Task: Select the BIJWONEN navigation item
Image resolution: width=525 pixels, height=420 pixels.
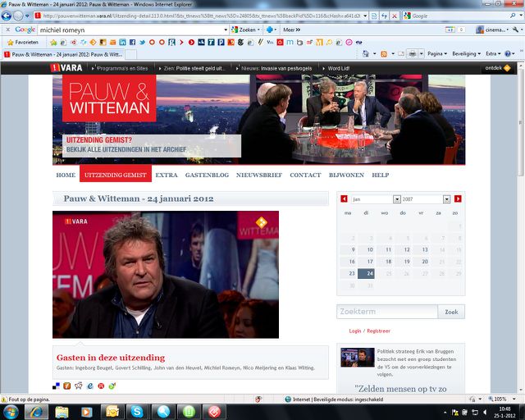Action: click(x=346, y=175)
